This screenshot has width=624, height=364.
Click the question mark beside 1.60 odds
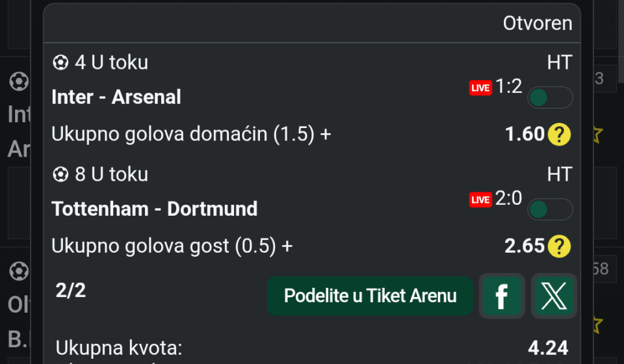point(559,135)
